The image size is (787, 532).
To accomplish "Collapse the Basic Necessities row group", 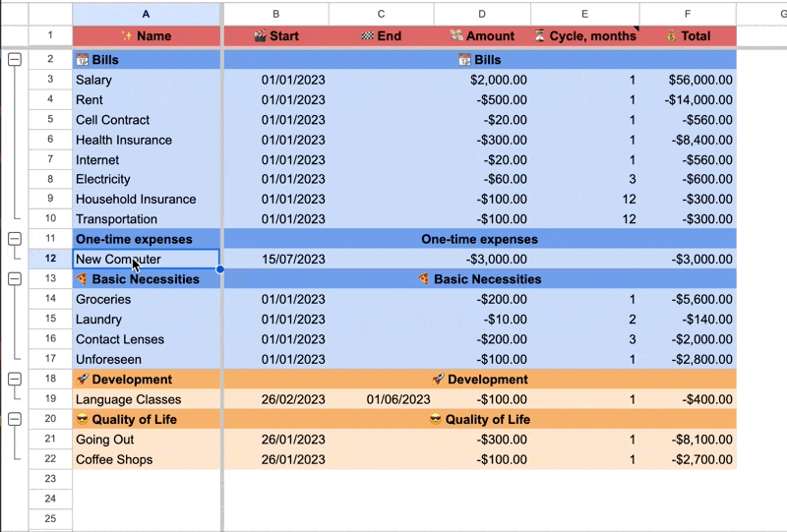I will (15, 279).
